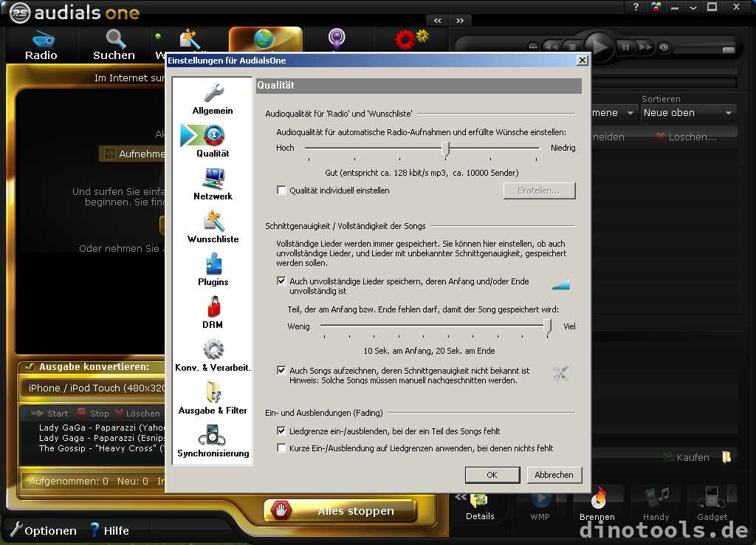Click the Audioqualität Hoch-Niedrig slider handle
The width and height of the screenshot is (756, 545).
(x=446, y=149)
